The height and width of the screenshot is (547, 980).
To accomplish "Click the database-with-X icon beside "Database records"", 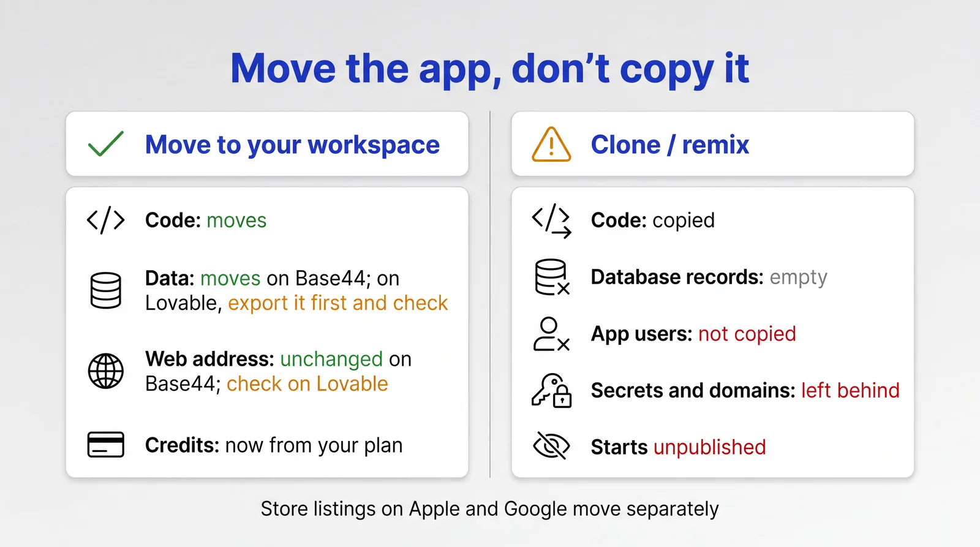I will coord(552,277).
